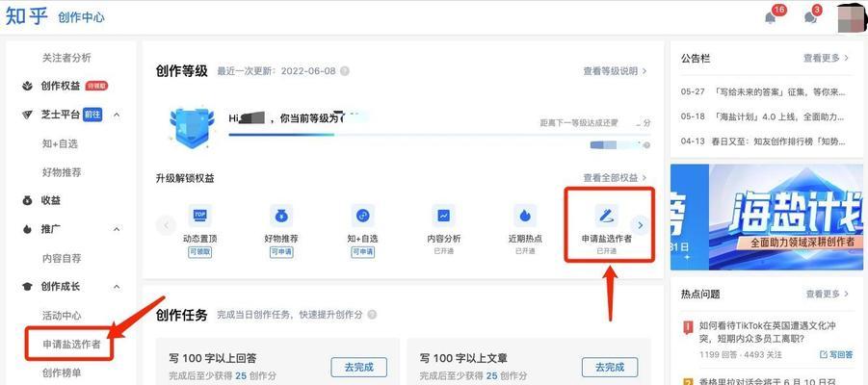The width and height of the screenshot is (868, 385).
Task: Open the messages chat bubble icon
Action: [x=810, y=17]
